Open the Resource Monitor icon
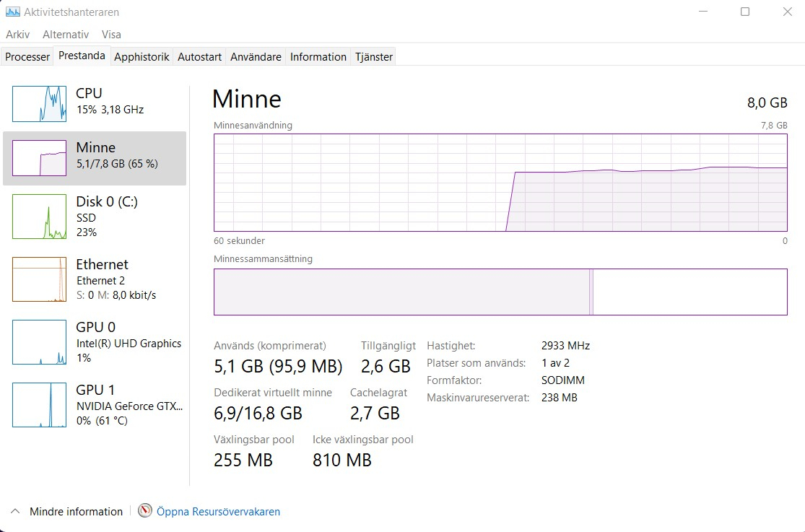 (x=145, y=510)
